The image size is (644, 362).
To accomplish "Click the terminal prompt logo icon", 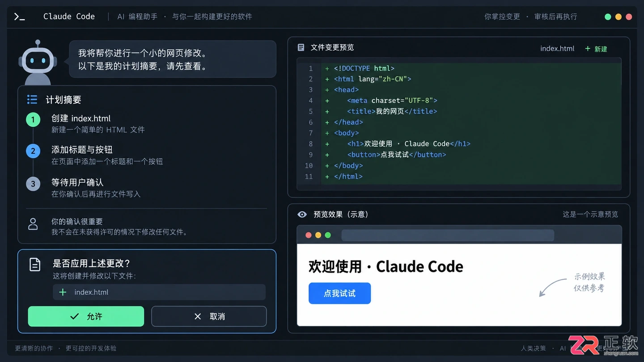I will [x=19, y=17].
